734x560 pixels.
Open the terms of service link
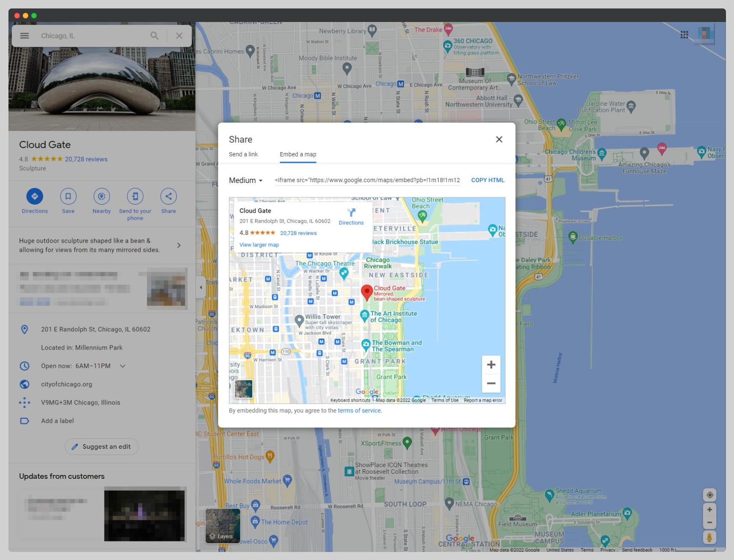[359, 410]
